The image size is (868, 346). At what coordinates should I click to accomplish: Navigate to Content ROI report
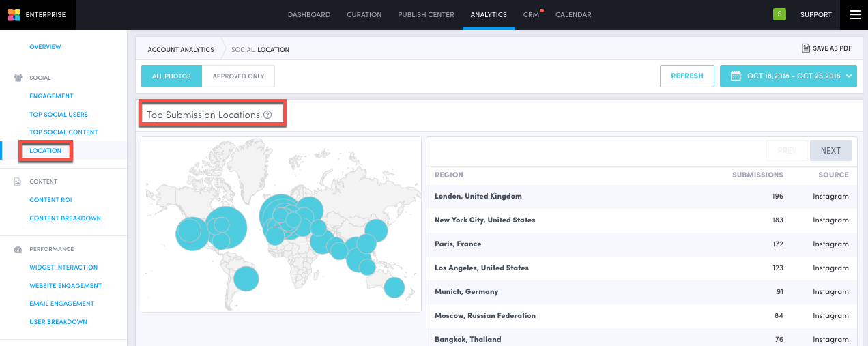50,200
